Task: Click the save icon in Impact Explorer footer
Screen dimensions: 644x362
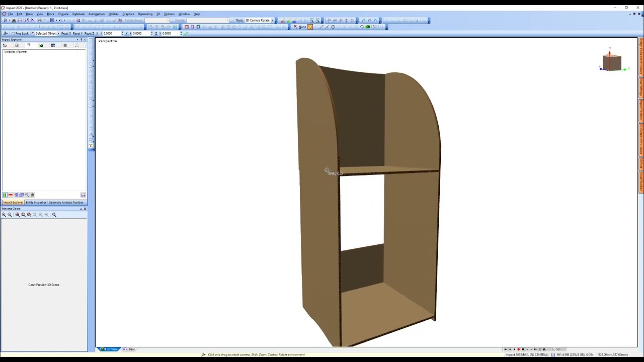Action: coord(83,195)
